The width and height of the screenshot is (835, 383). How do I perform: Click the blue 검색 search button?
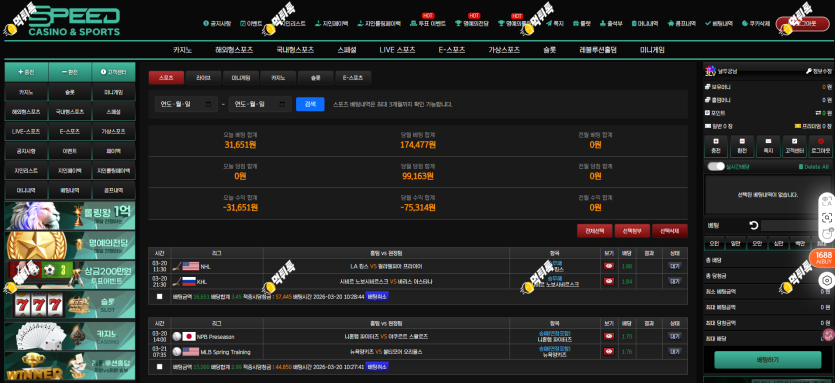click(310, 104)
